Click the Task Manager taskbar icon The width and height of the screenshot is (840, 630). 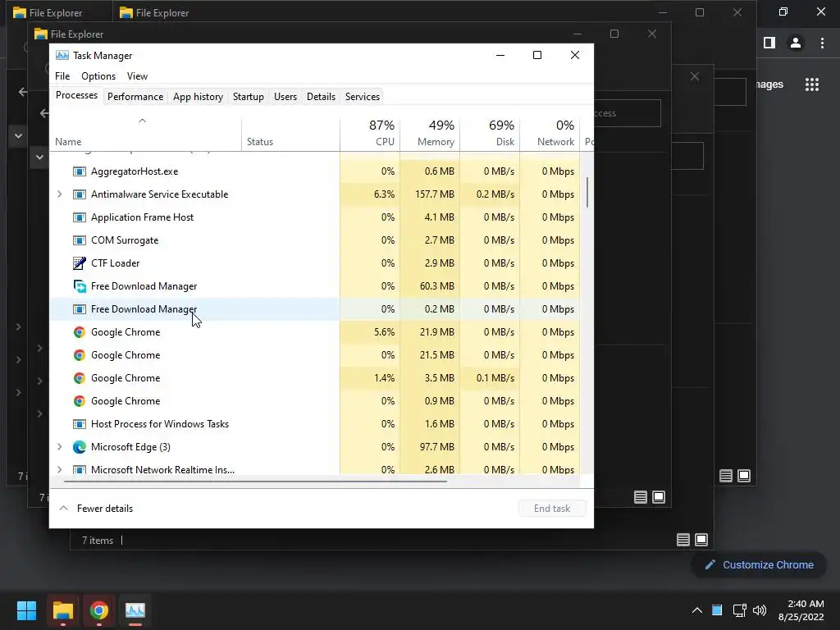[135, 610]
